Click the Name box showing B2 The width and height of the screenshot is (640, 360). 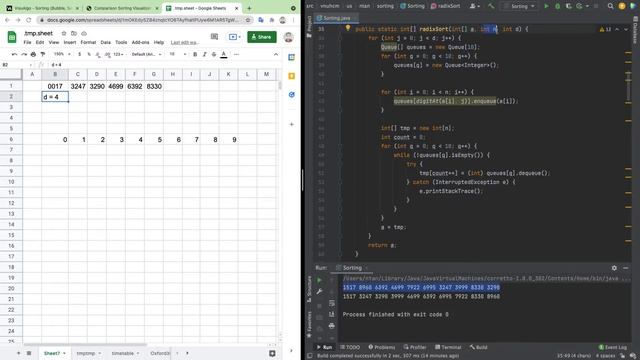(16, 64)
